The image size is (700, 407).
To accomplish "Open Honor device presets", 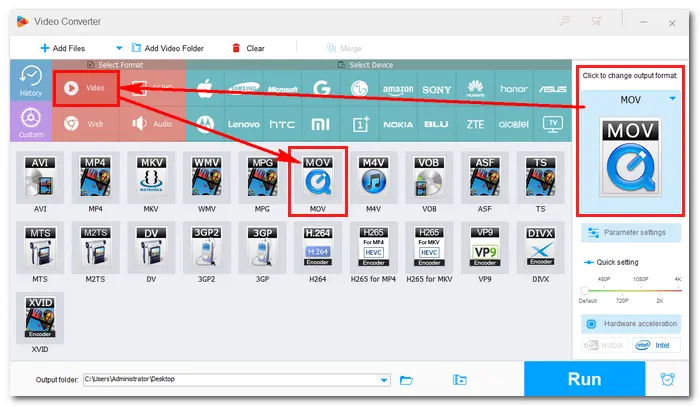I will (x=513, y=88).
